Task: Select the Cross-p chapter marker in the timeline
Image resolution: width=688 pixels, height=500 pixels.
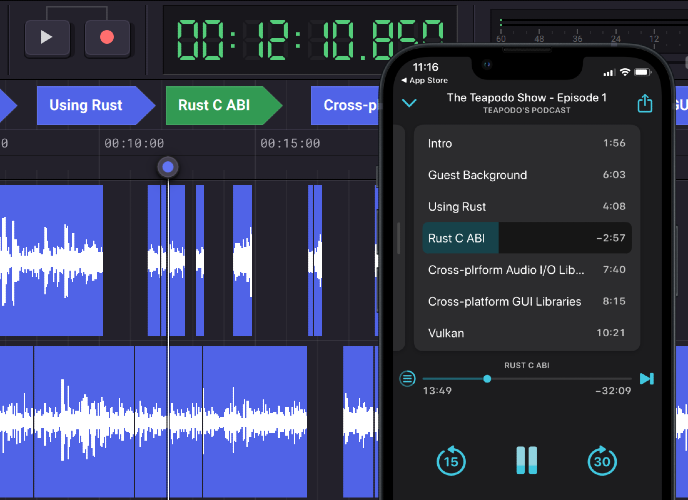Action: (x=345, y=105)
